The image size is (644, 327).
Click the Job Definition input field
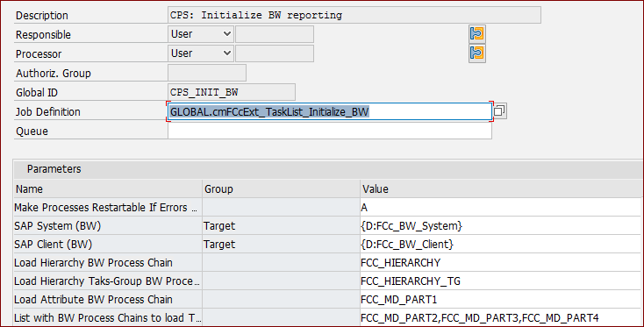(x=329, y=111)
